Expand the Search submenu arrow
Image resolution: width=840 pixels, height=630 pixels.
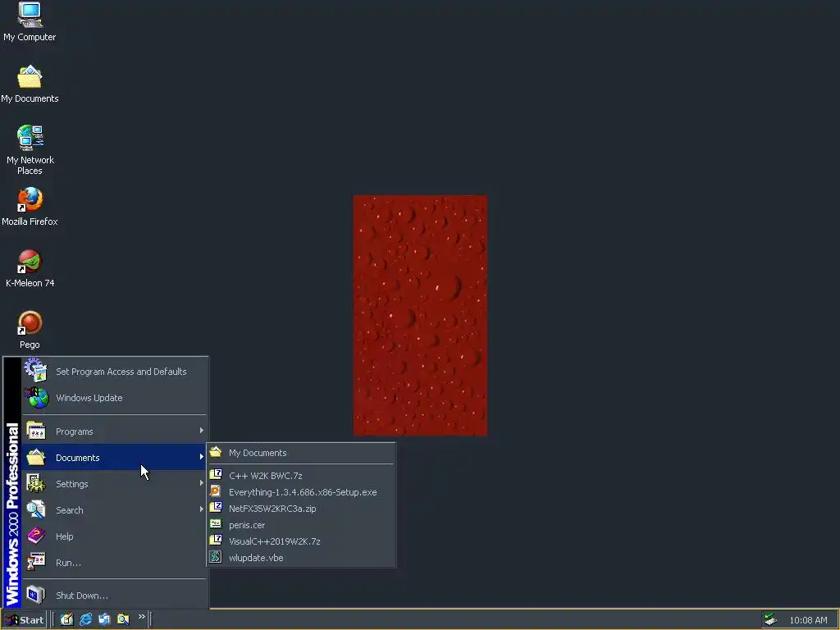click(x=201, y=509)
